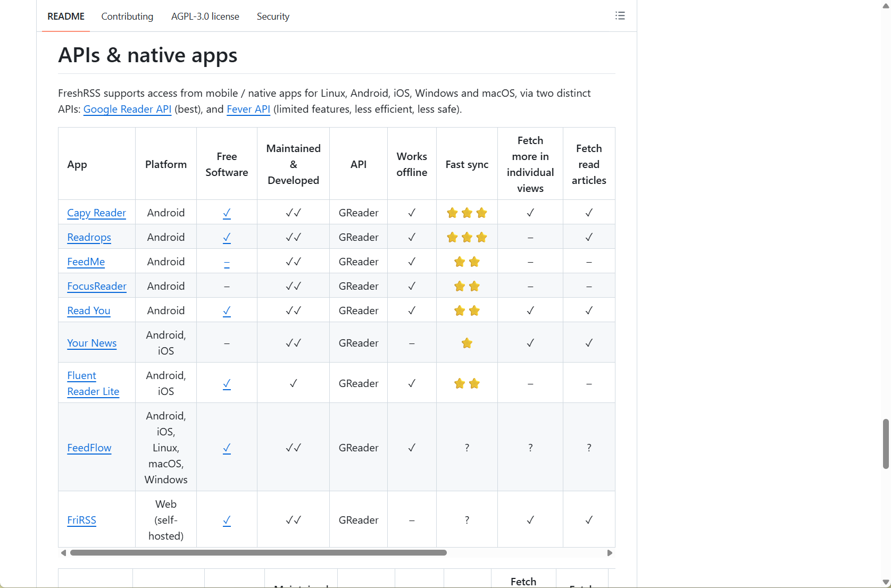Visit the Fluent Reader Lite link

93,383
